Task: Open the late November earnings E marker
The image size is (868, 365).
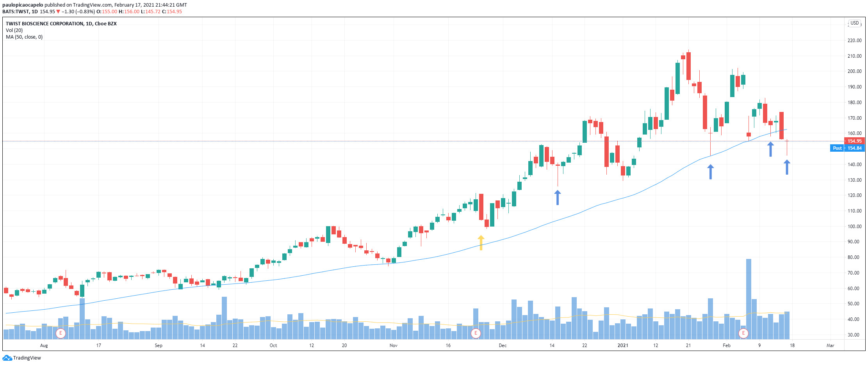Action: 476,333
